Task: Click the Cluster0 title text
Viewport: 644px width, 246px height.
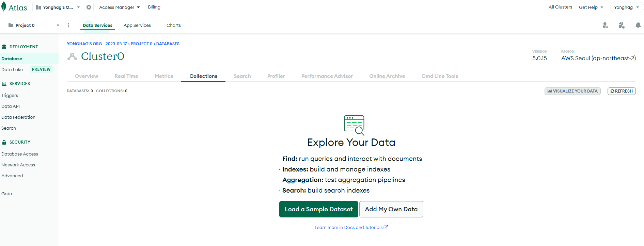Action: (x=103, y=56)
